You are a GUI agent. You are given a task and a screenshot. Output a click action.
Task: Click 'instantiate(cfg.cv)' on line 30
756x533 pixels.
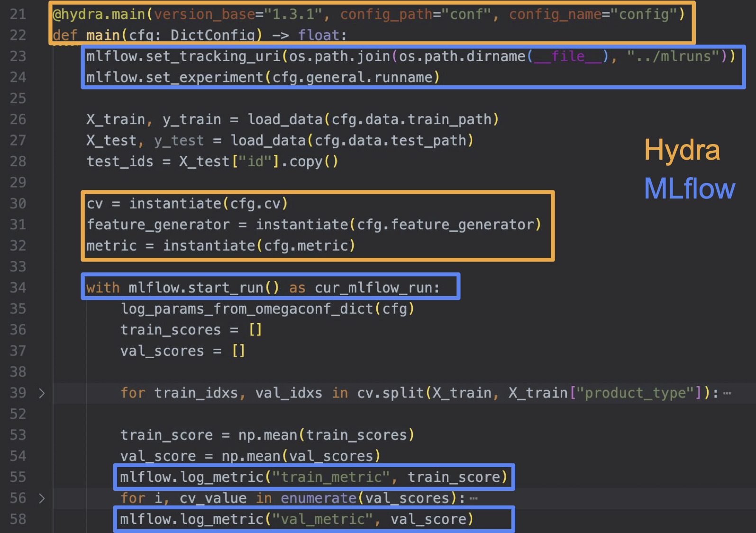[x=209, y=204]
